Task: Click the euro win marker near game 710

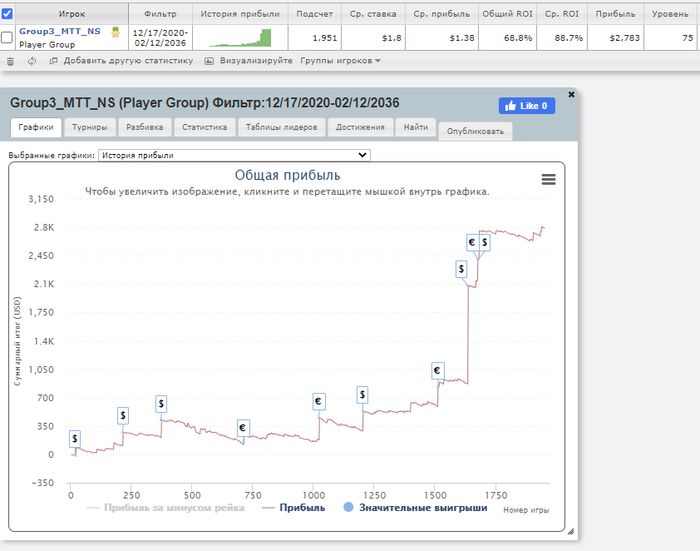Action: click(x=243, y=428)
